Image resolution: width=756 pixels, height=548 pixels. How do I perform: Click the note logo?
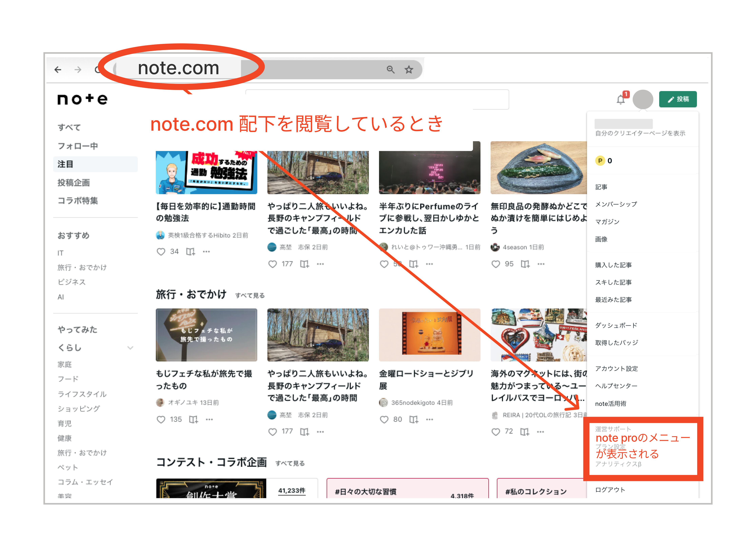(82, 99)
